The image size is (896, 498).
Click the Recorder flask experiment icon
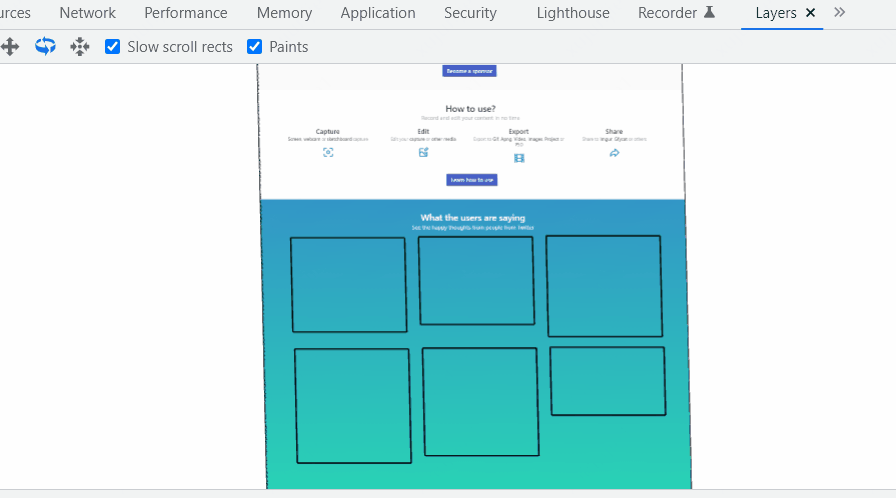click(709, 12)
